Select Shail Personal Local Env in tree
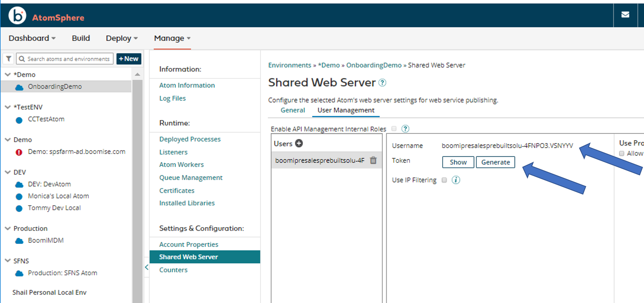 click(x=49, y=292)
